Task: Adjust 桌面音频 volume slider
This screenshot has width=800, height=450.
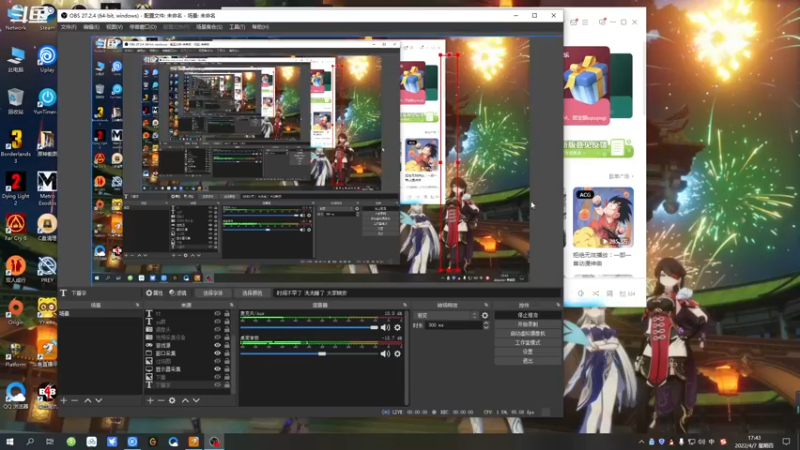Action: point(309,354)
